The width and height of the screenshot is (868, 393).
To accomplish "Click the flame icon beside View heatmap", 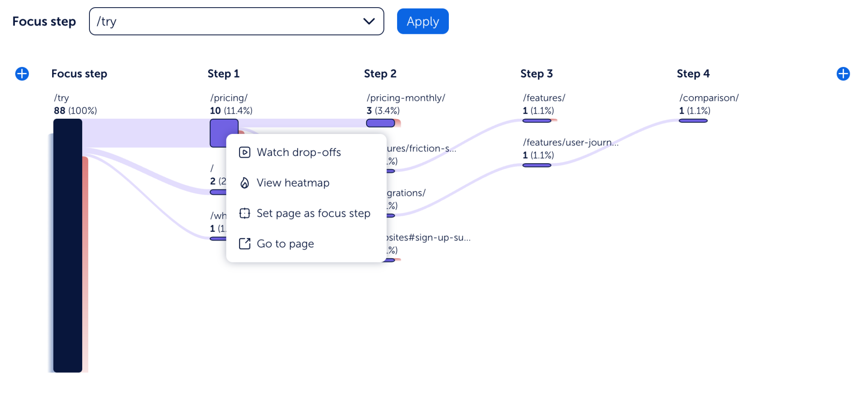I will coord(245,183).
